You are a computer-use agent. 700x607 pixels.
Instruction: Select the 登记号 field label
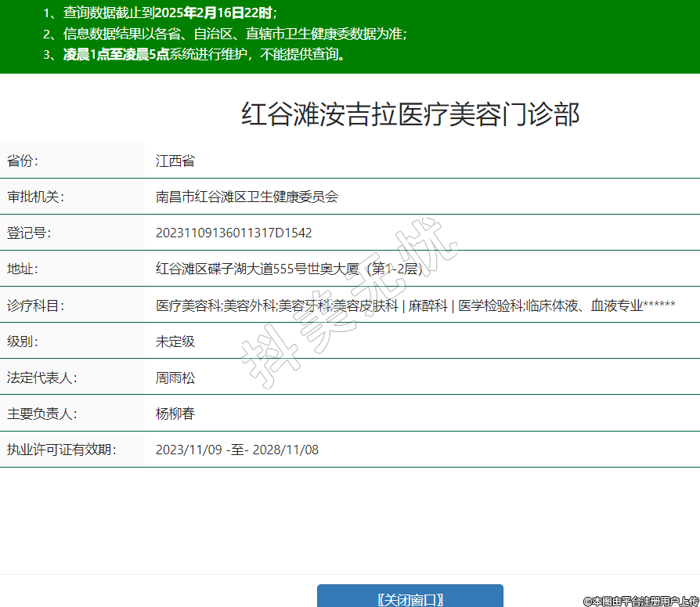tap(29, 233)
